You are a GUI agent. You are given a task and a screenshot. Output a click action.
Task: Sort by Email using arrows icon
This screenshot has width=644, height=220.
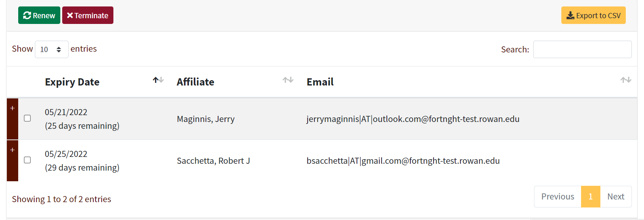coord(625,80)
